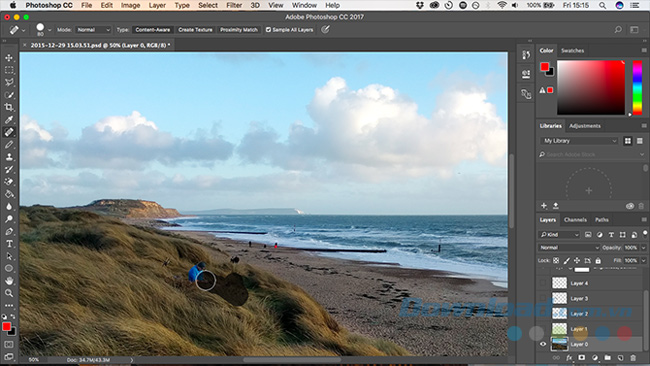Select the Hand tool
The width and height of the screenshot is (650, 366).
(x=9, y=281)
